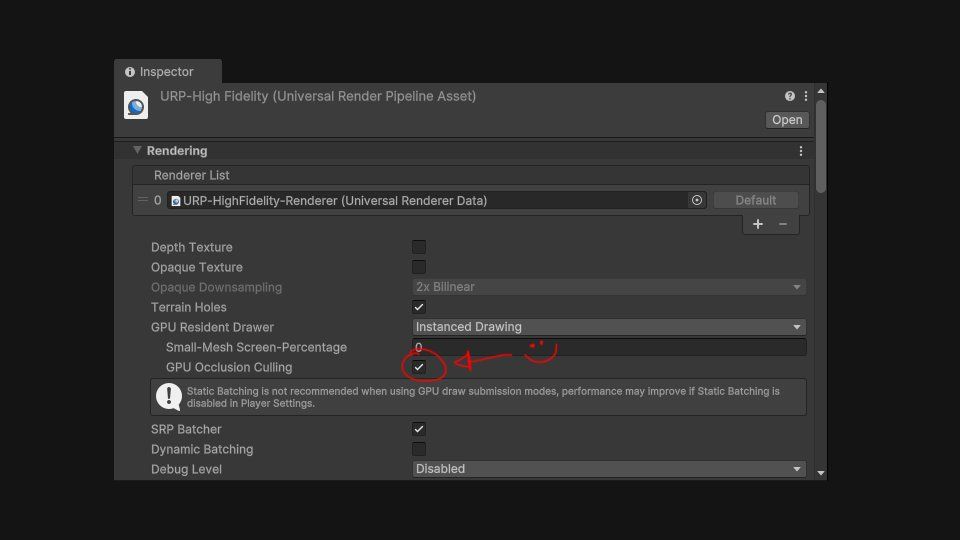
Task: Collapse the Rendering section triangle
Action: (x=137, y=150)
